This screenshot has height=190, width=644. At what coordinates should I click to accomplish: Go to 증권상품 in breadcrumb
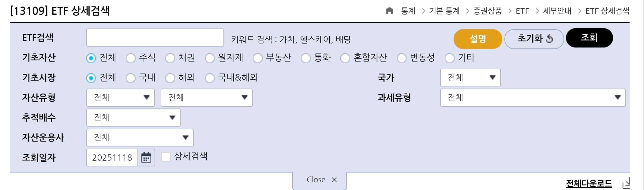[487, 11]
